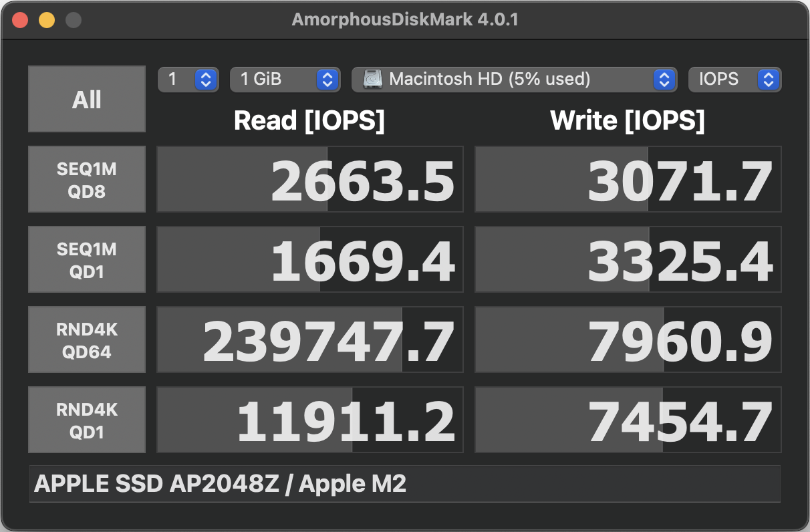This screenshot has width=810, height=532.
Task: Open the 1 GiB test size dropdown
Action: pyautogui.click(x=285, y=80)
